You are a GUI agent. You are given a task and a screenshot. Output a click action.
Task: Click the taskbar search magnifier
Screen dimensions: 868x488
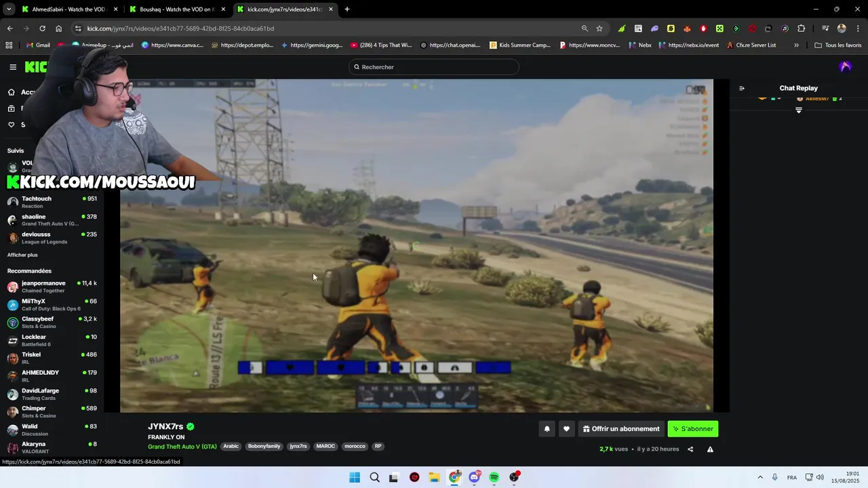(374, 477)
